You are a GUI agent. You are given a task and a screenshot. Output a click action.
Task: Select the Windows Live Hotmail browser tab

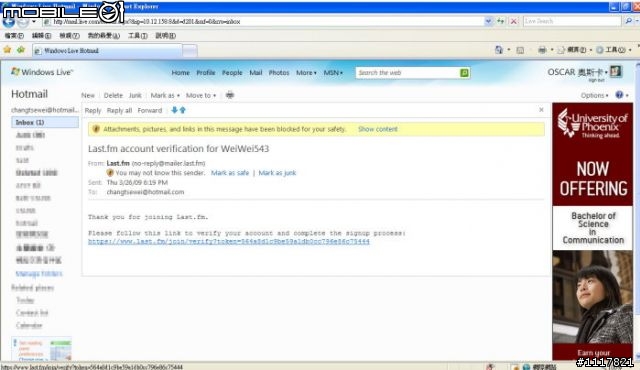point(107,51)
